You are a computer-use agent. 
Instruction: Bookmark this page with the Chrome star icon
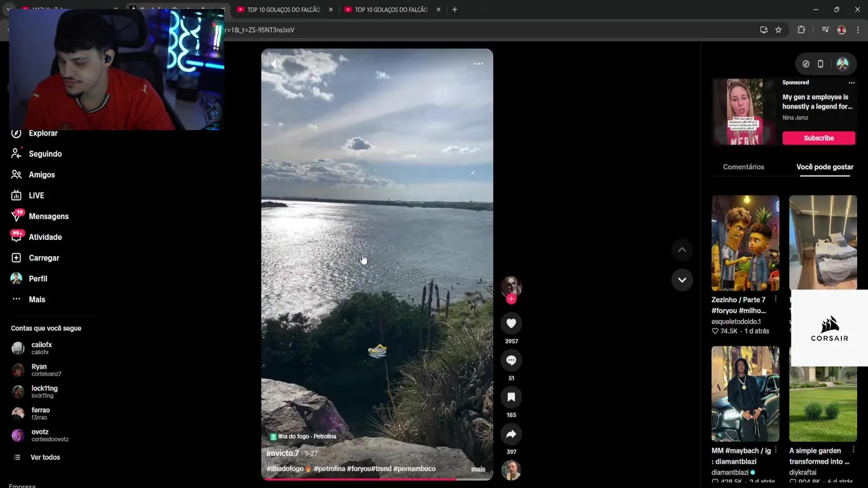coord(778,30)
